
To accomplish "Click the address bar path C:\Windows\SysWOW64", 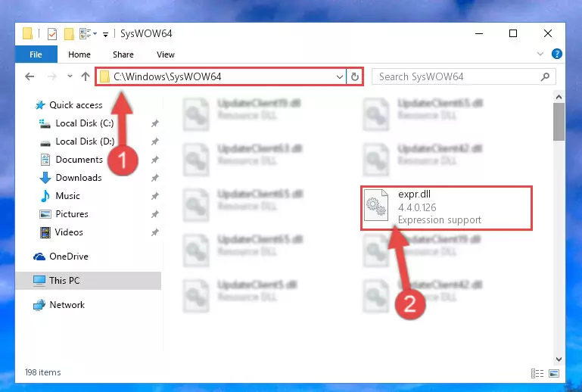I will [167, 76].
